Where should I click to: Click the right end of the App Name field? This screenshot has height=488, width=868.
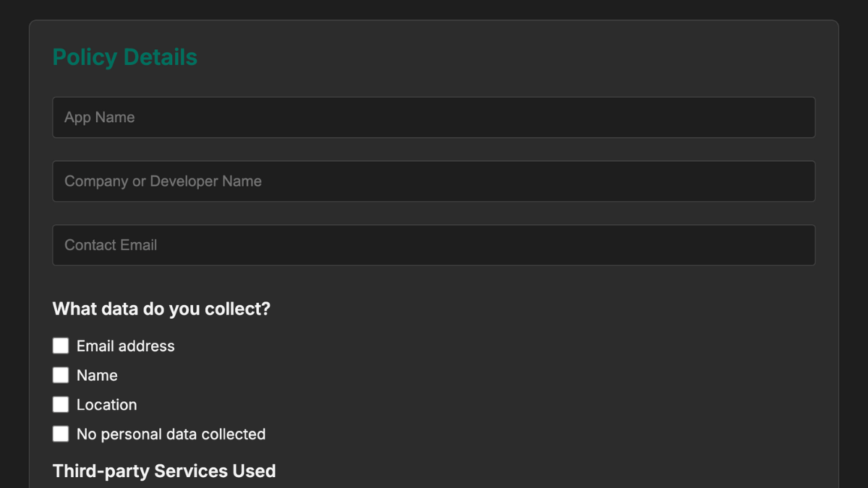click(796, 117)
